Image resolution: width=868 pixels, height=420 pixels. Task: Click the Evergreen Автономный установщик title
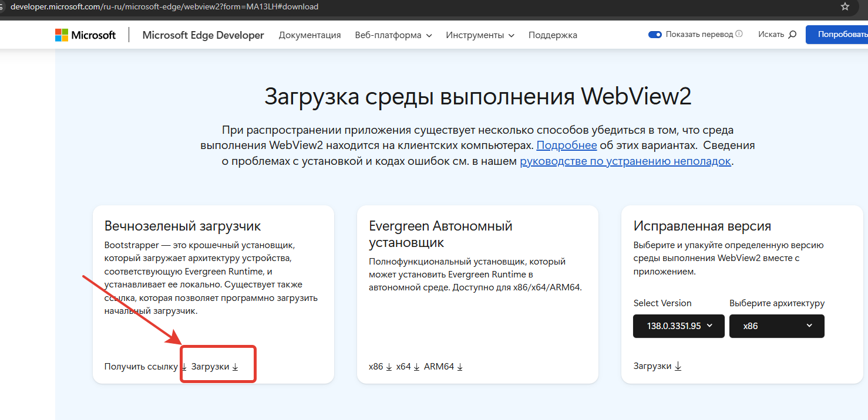pyautogui.click(x=440, y=234)
